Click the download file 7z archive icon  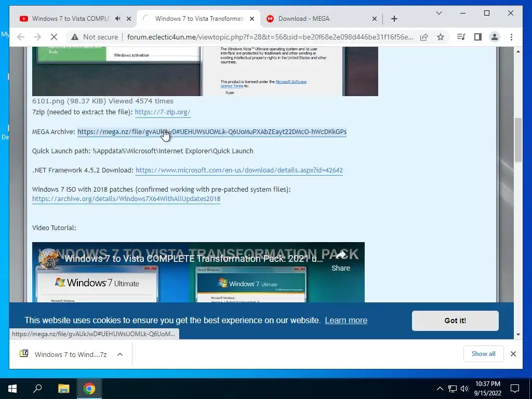24,353
